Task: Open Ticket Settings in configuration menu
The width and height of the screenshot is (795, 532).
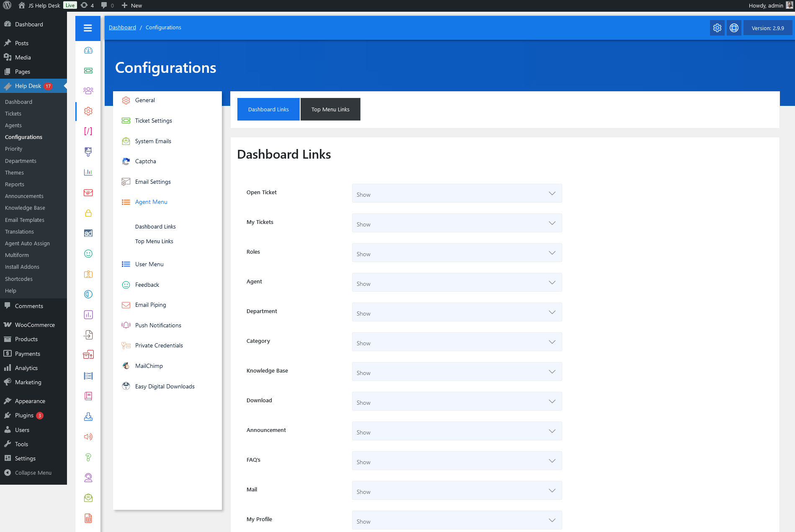Action: pos(153,121)
